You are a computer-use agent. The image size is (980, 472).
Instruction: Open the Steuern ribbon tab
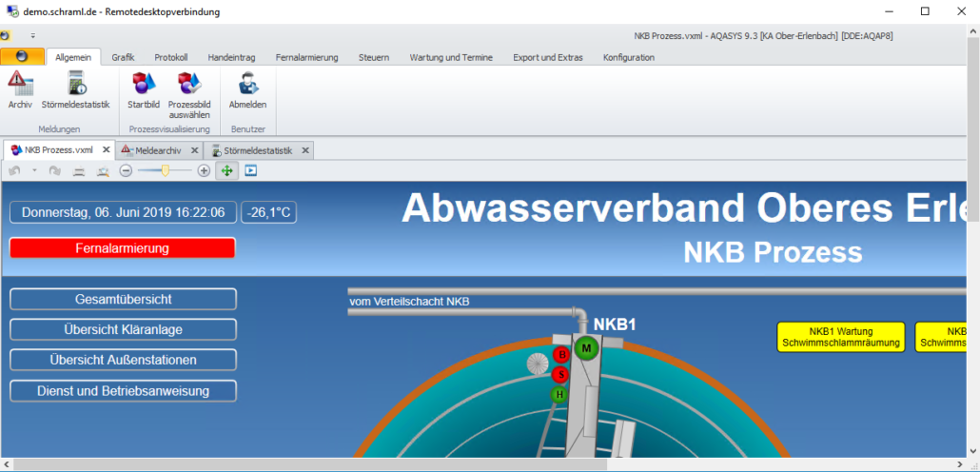point(374,57)
